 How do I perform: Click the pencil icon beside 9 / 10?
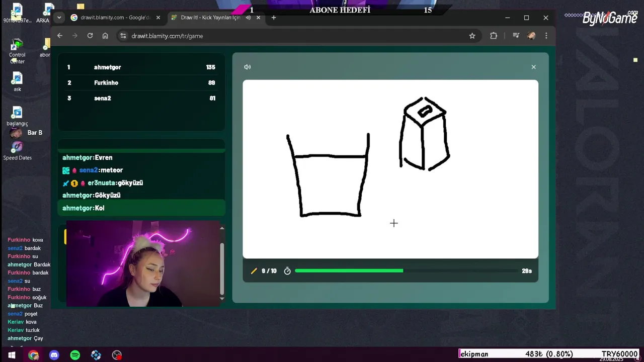[x=254, y=271]
